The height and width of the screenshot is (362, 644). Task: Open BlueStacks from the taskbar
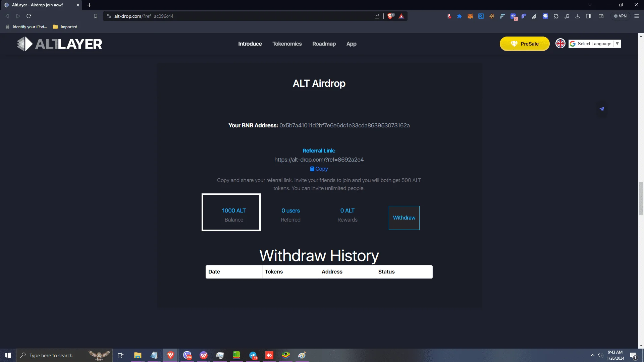[286, 355]
